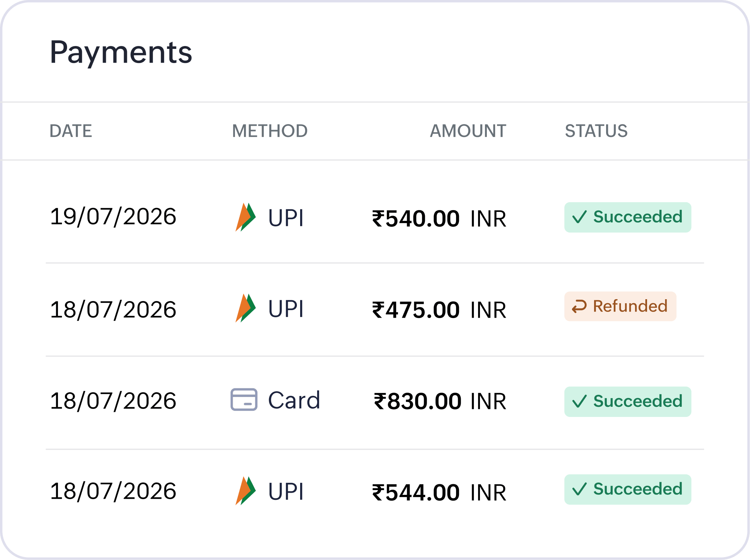Click the credit card icon next to Card
This screenshot has width=750, height=560.
[x=244, y=400]
